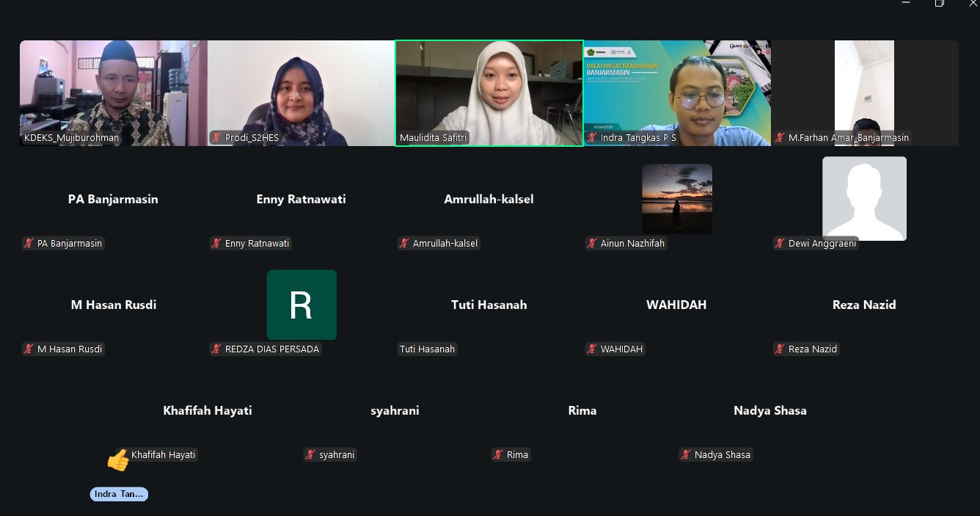This screenshot has height=516, width=980.
Task: Click muted mic icon beside Enny Ratnawati label
Action: click(x=216, y=244)
